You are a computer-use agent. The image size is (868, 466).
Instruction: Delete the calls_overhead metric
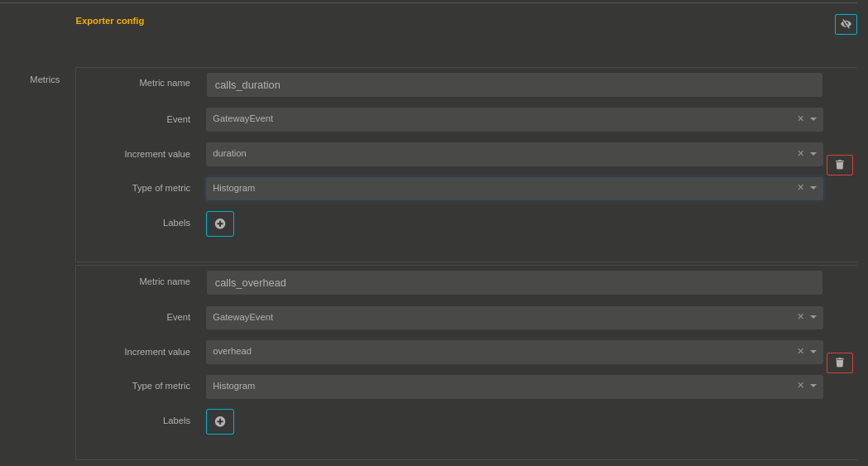pos(839,363)
